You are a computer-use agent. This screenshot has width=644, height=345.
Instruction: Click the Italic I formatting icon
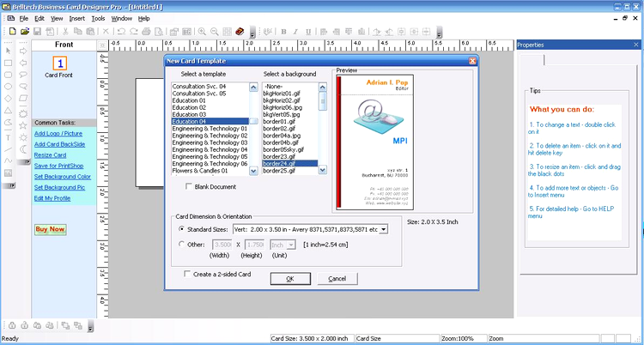(295, 32)
